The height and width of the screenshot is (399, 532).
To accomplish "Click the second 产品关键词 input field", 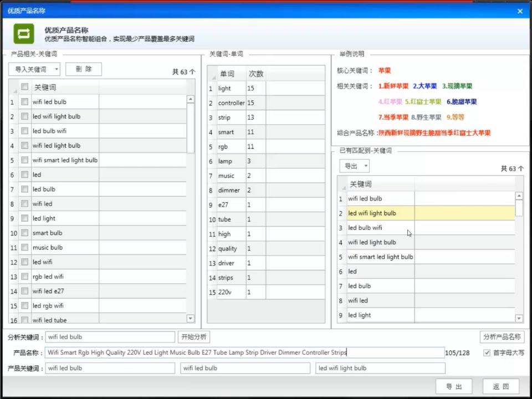I will coord(245,368).
